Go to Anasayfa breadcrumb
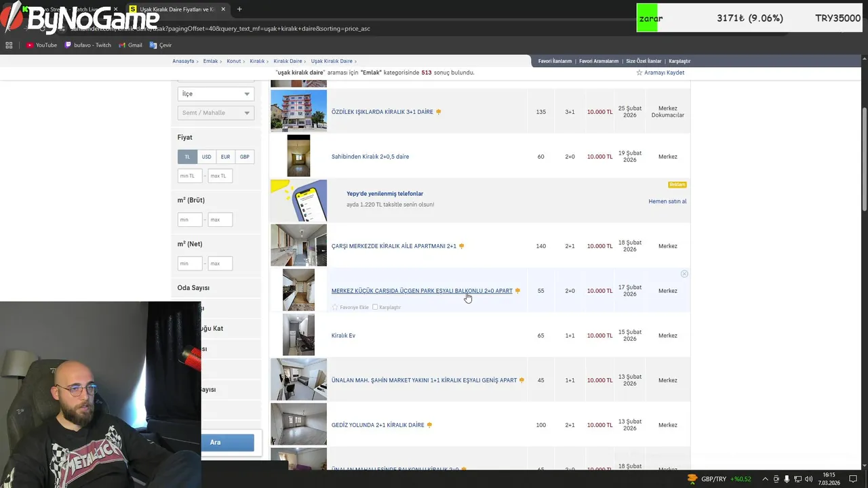This screenshot has width=868, height=488. click(x=183, y=61)
